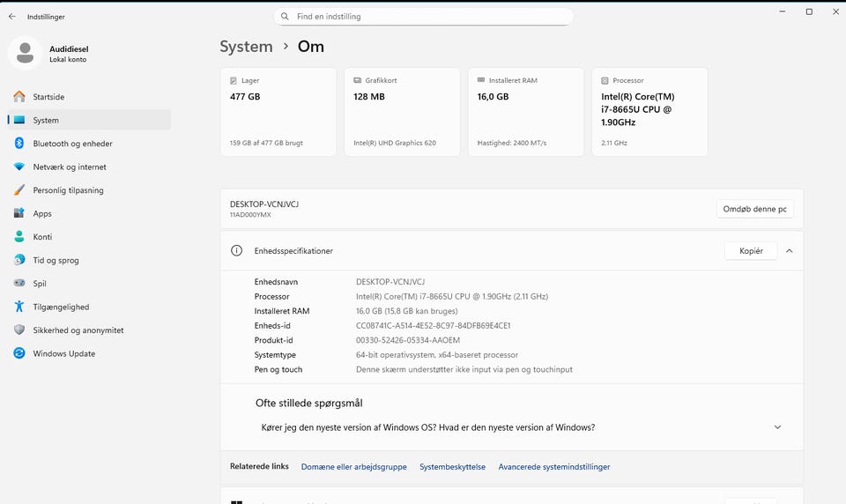Open the Spil settings section
846x504 pixels.
(40, 284)
